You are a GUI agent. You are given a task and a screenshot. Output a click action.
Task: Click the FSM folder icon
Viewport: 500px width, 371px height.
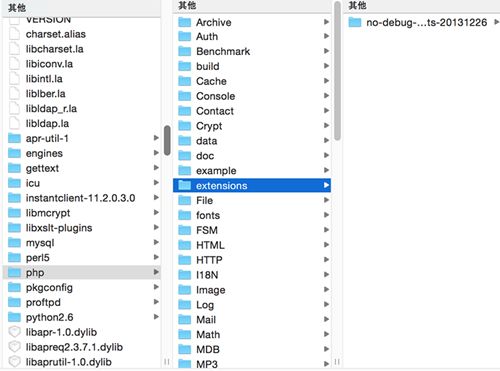184,230
